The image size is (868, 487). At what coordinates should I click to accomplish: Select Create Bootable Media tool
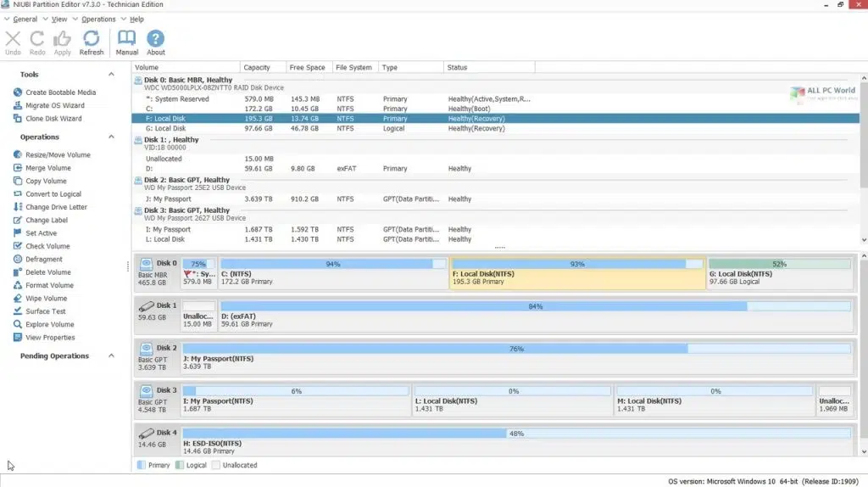[x=60, y=92]
